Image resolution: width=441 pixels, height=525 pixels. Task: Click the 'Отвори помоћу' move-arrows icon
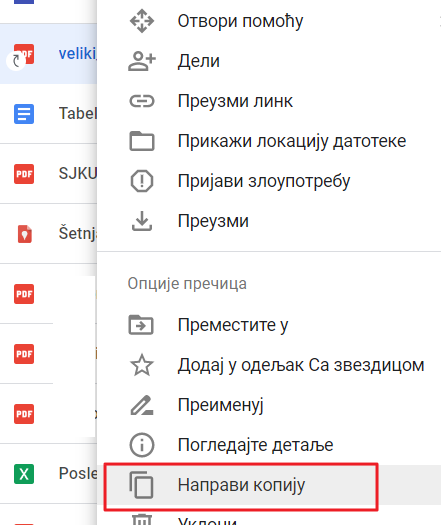tap(142, 21)
